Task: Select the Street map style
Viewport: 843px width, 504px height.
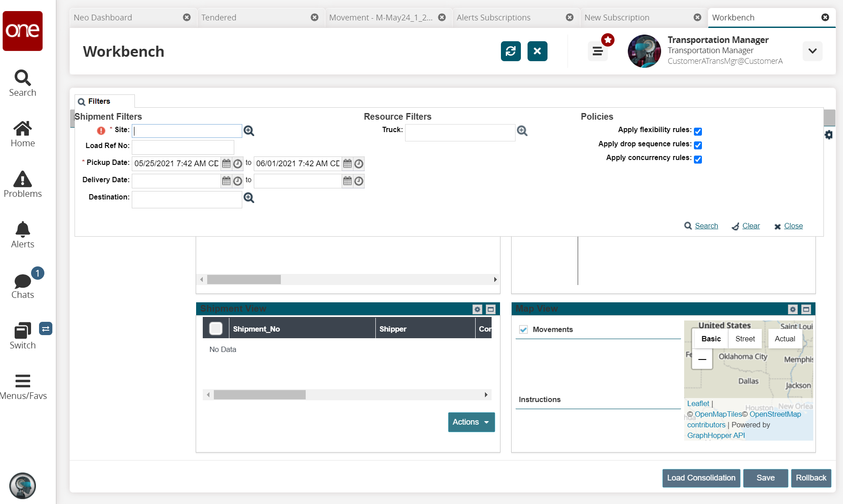Action: pyautogui.click(x=745, y=339)
